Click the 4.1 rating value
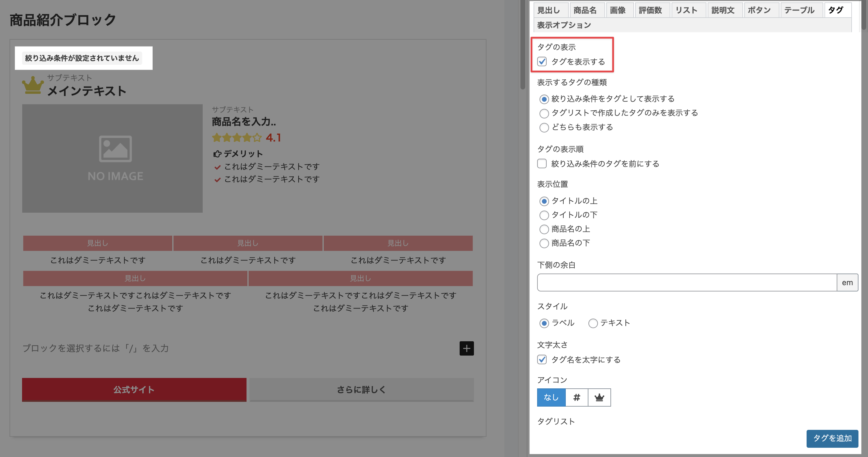Image resolution: width=868 pixels, height=457 pixels. click(x=273, y=138)
